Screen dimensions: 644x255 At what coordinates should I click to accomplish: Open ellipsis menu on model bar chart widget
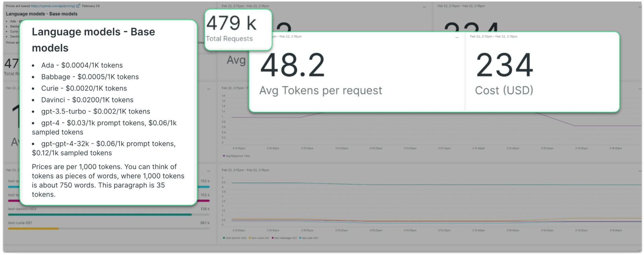209,170
